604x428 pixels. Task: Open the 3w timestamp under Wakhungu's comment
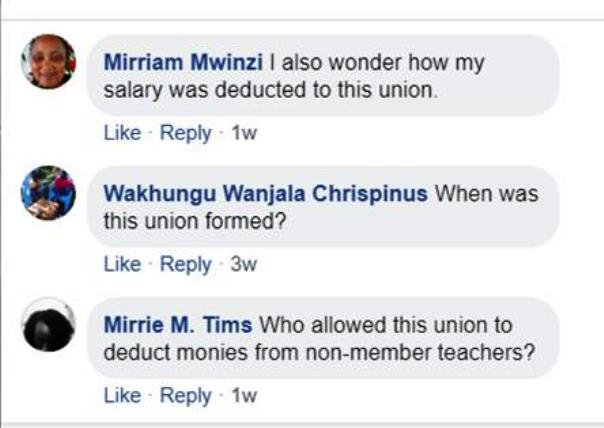point(244,264)
